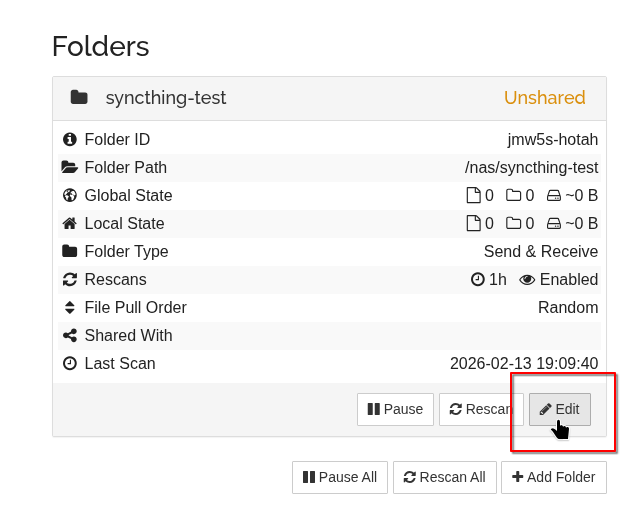The height and width of the screenshot is (516, 635).
Task: Click the Unshared status label
Action: (x=544, y=98)
